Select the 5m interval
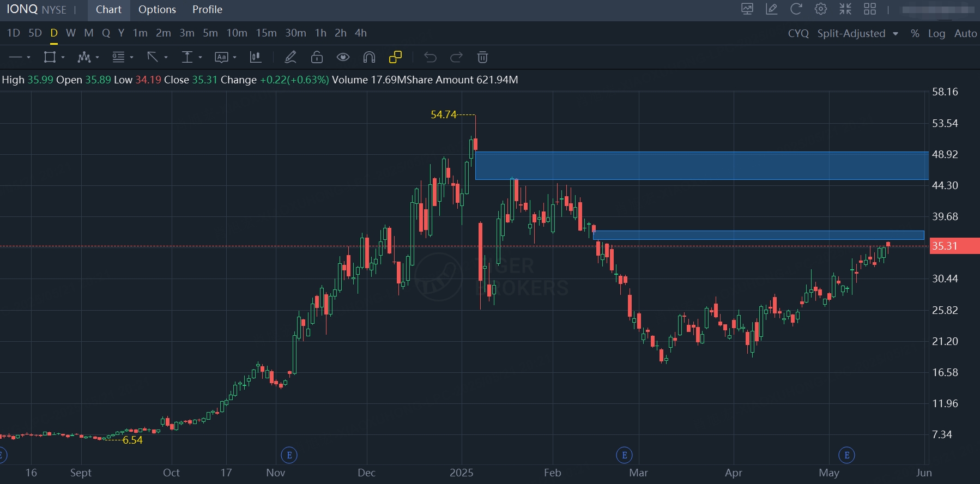This screenshot has width=980, height=484. (x=210, y=33)
